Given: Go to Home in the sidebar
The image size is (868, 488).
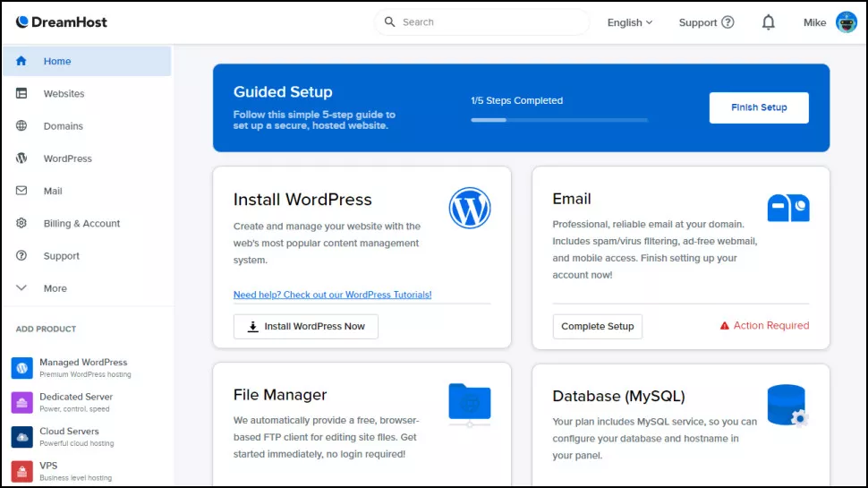Looking at the screenshot, I should click(87, 61).
